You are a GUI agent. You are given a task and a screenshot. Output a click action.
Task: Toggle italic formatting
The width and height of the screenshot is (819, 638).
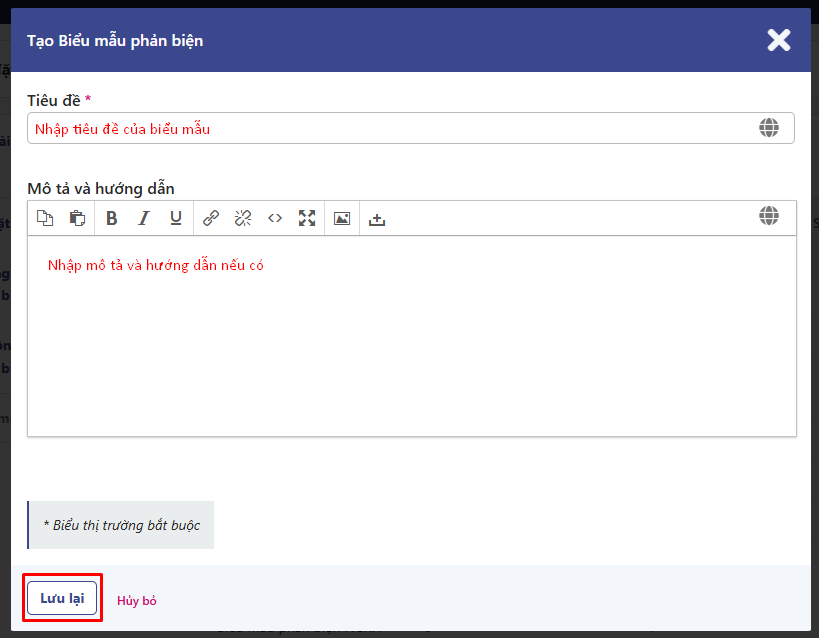pyautogui.click(x=144, y=218)
